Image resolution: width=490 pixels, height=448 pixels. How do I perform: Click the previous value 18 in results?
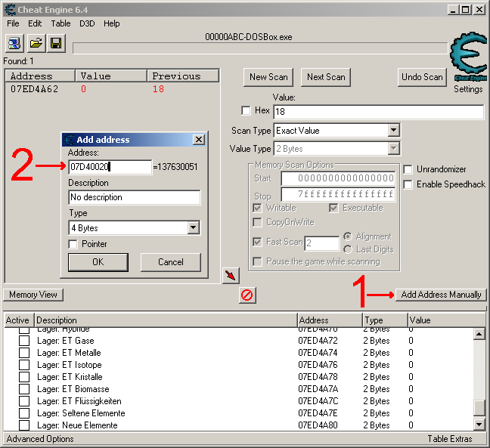(x=158, y=89)
